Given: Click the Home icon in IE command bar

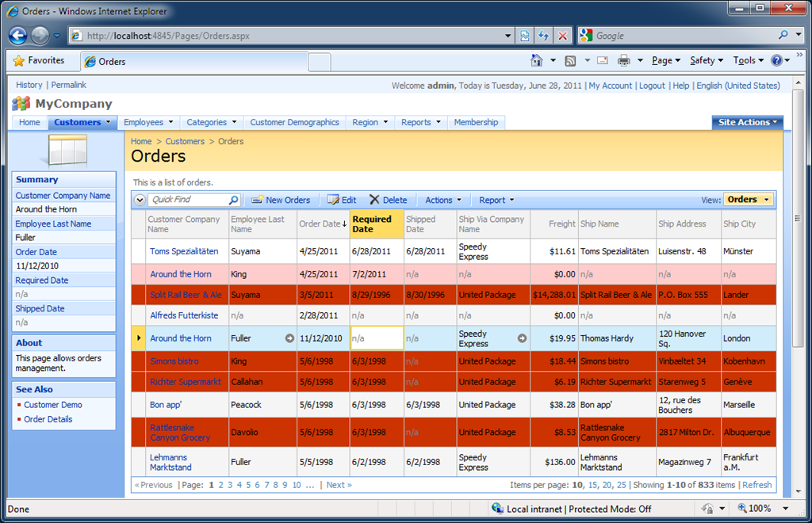Looking at the screenshot, I should tap(537, 60).
